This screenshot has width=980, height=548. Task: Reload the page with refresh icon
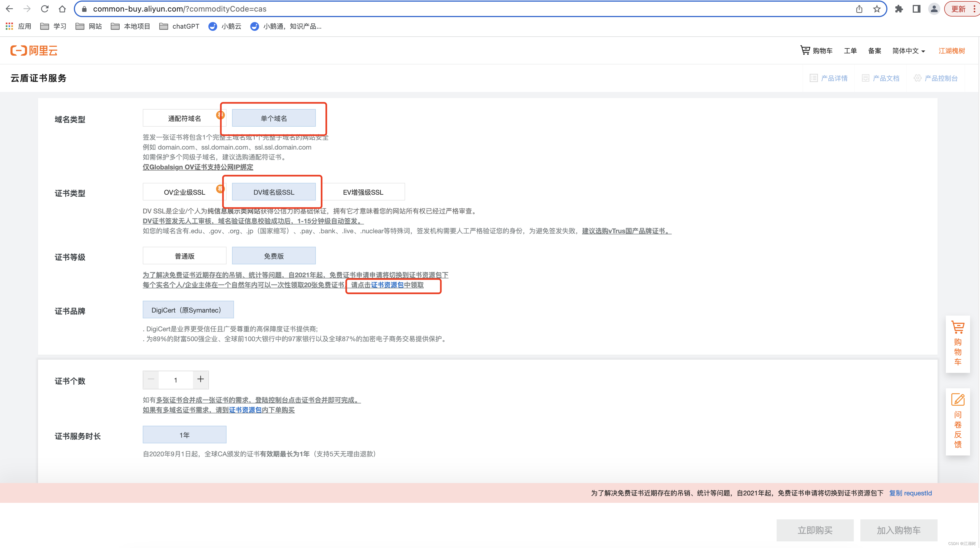point(45,9)
